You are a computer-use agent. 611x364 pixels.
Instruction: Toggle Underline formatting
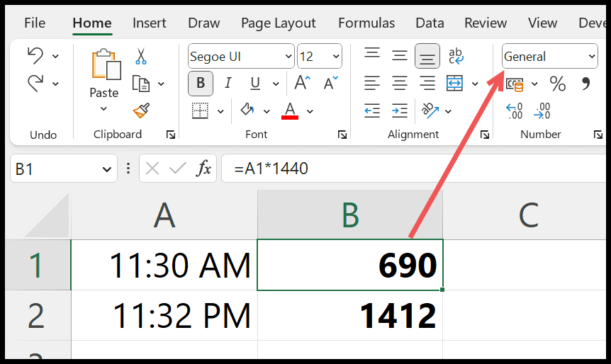[255, 84]
